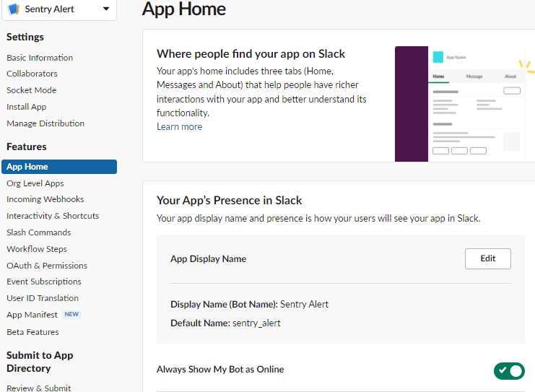The height and width of the screenshot is (392, 535).
Task: Go to Incoming Webhooks
Action: point(45,199)
